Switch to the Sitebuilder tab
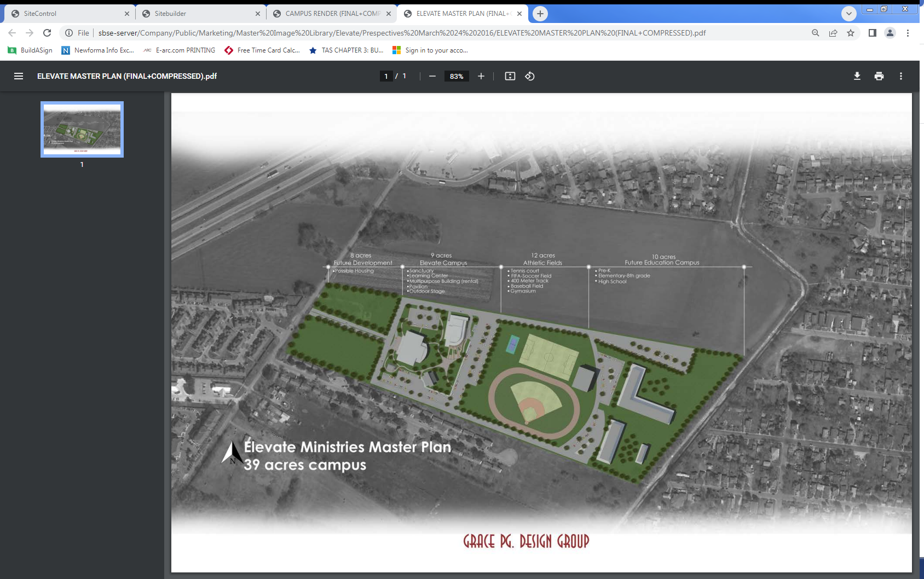Viewport: 924px width, 579px height. 201,14
